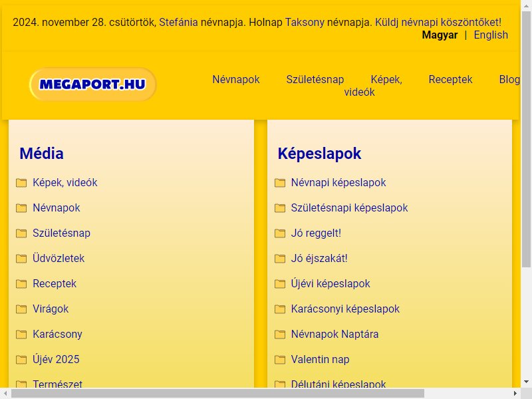
Task: Open the Névnapok link in Média list
Action: click(57, 207)
